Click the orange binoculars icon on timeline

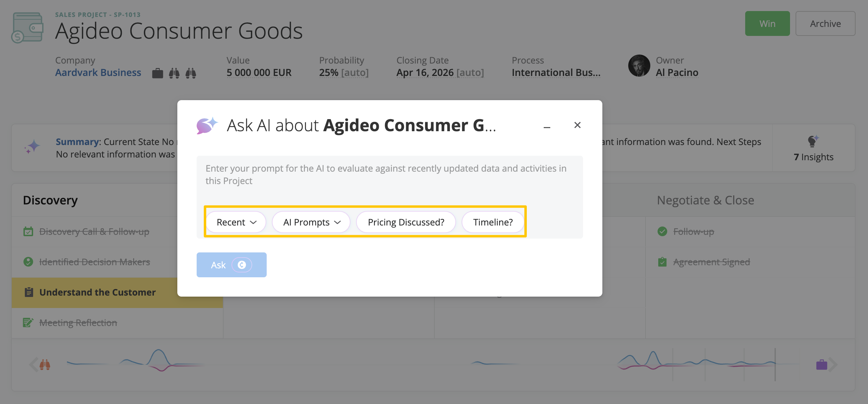(x=45, y=365)
